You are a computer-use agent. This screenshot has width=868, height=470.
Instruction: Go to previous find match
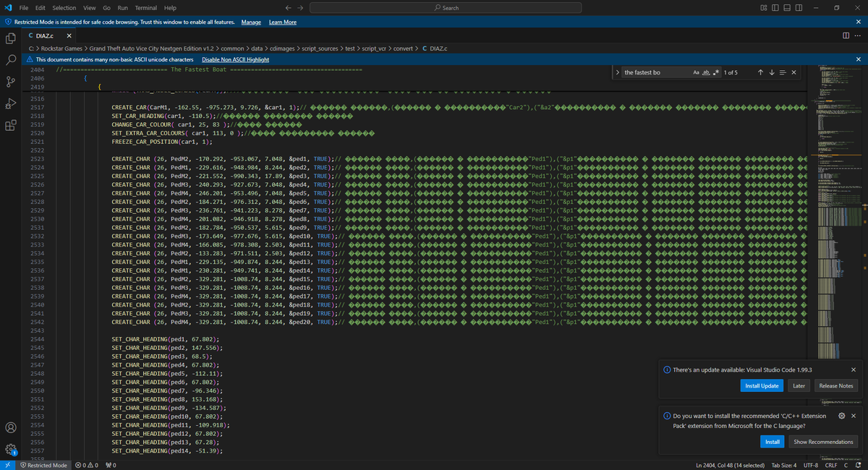pyautogui.click(x=760, y=72)
